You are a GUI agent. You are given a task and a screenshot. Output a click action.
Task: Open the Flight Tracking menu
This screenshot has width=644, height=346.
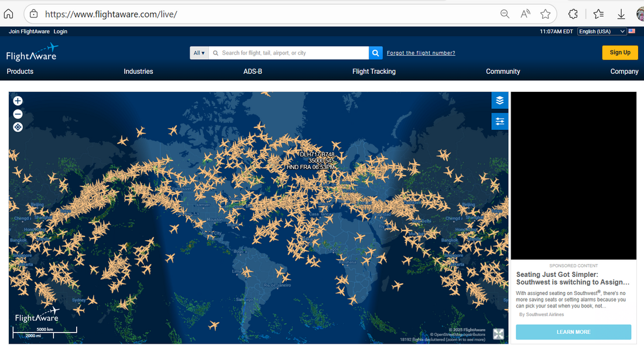(x=374, y=71)
